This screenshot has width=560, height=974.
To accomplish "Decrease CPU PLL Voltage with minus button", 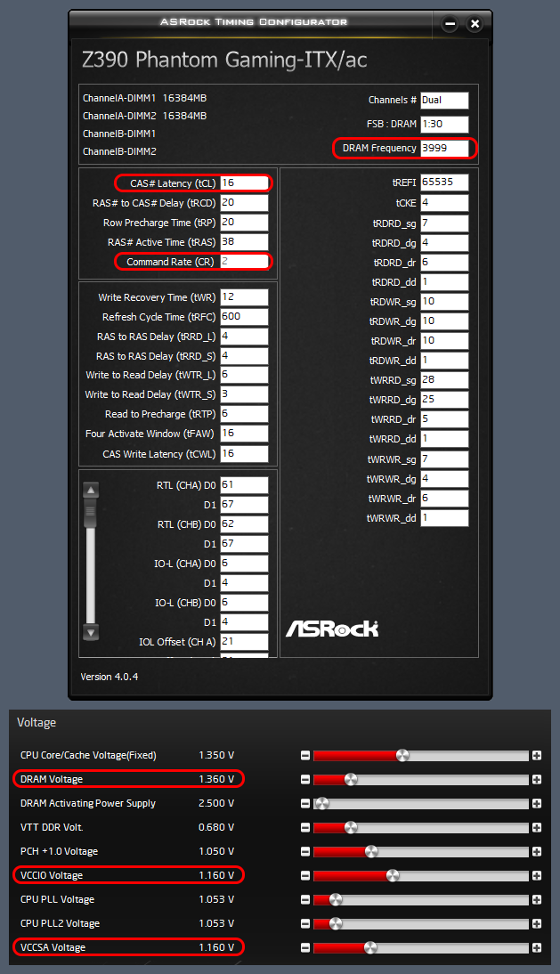I will tap(304, 899).
